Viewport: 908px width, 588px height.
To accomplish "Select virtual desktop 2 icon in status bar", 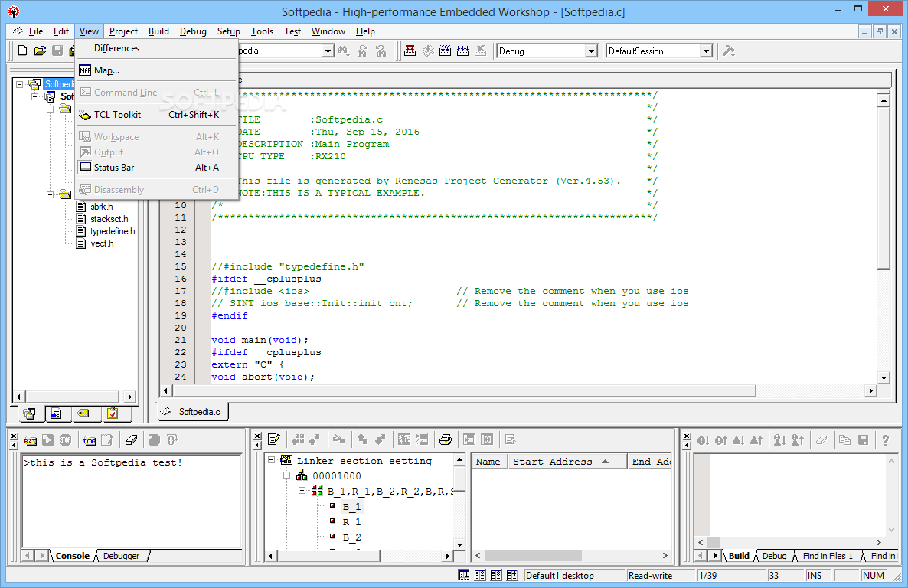I will point(480,575).
